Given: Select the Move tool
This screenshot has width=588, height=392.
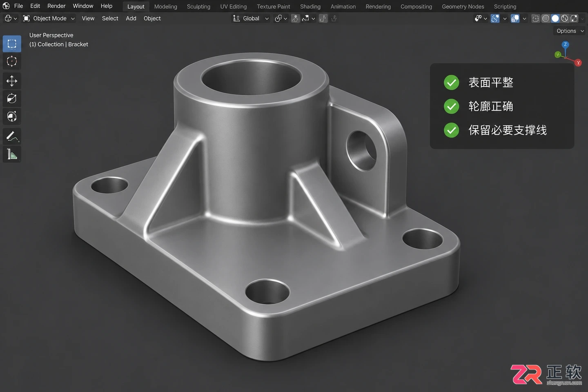Looking at the screenshot, I should pyautogui.click(x=12, y=81).
